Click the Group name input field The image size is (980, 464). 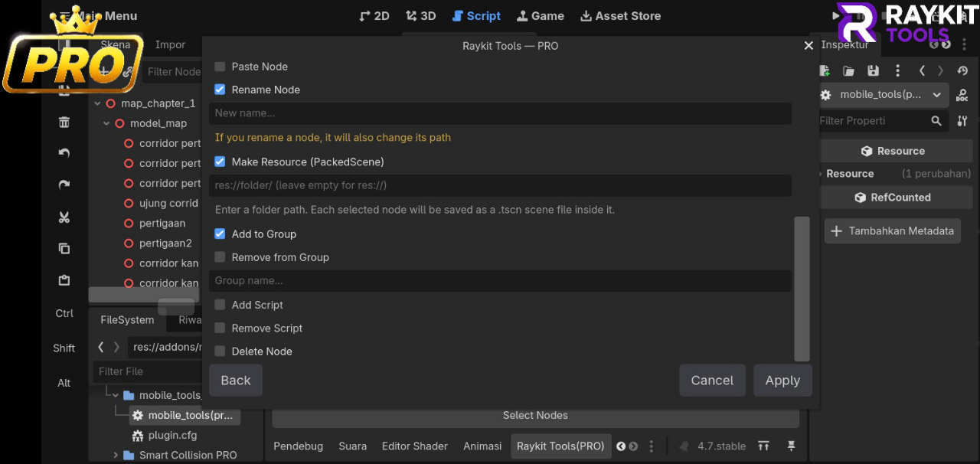click(500, 281)
